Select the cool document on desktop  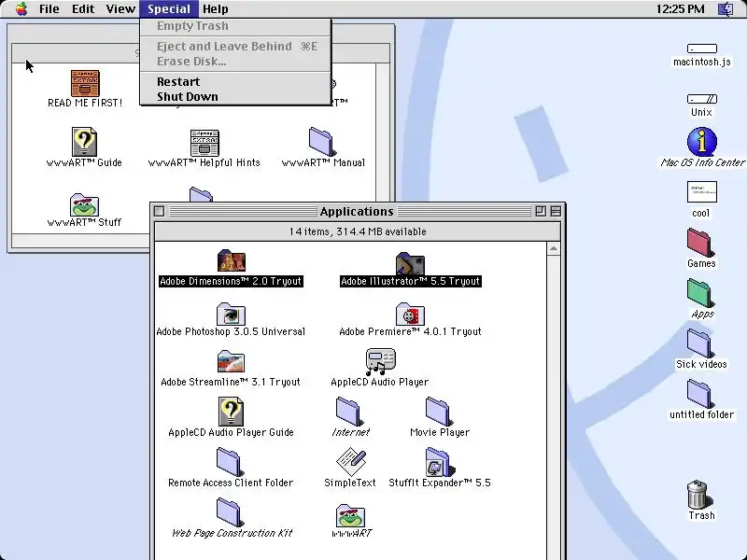702,192
